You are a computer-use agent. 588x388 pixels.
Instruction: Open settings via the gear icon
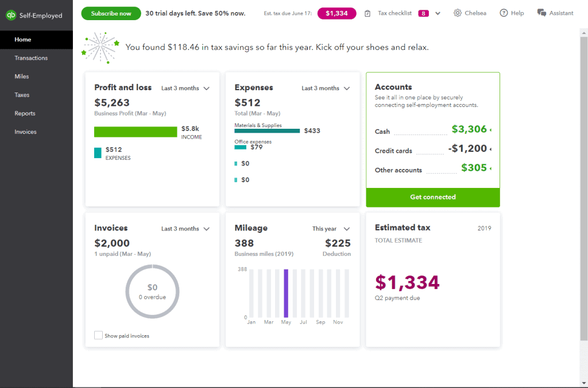click(457, 13)
